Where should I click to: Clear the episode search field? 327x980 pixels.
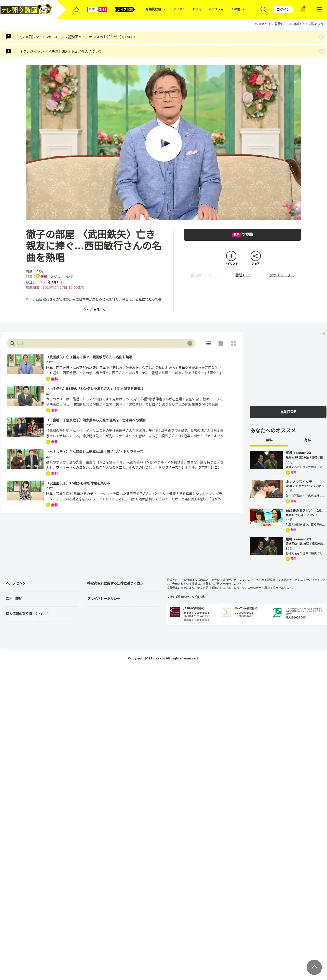(189, 343)
